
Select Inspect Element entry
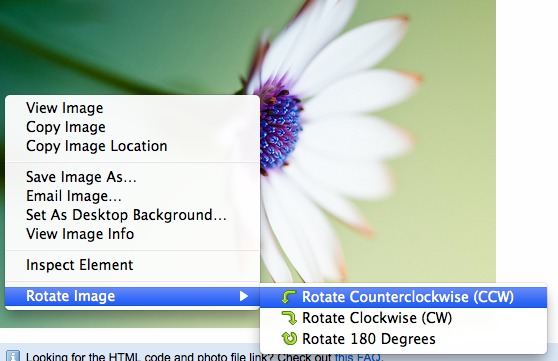(x=132, y=265)
